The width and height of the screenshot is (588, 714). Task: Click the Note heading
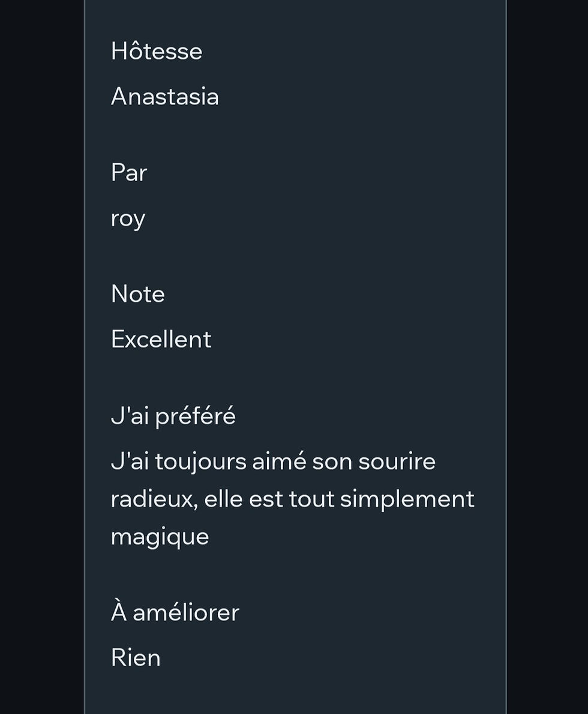pos(138,294)
